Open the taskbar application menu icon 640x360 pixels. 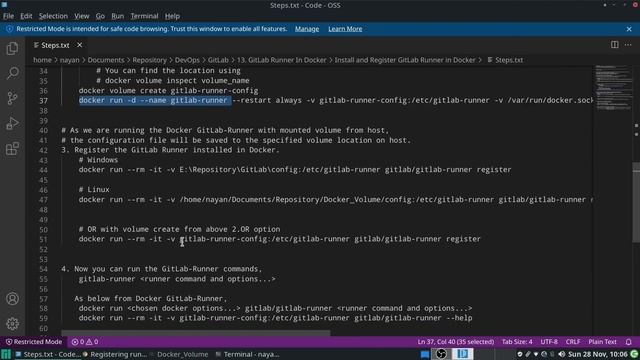[6, 354]
